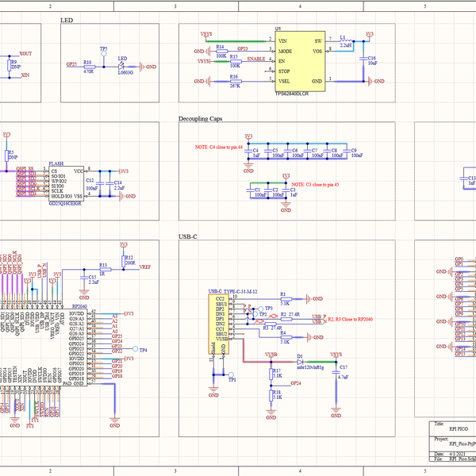The image size is (476, 476).
Task: Select the TYPE-C-31-M-12 connector body
Action: 219,324
